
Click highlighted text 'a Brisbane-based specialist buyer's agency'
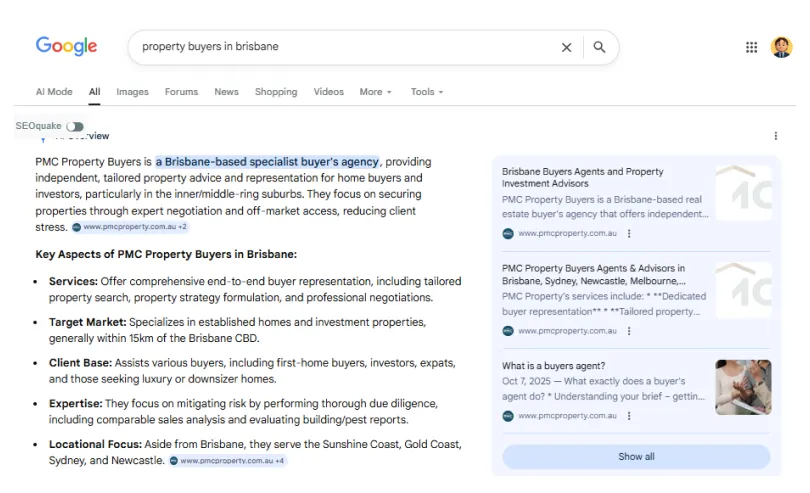tap(268, 162)
